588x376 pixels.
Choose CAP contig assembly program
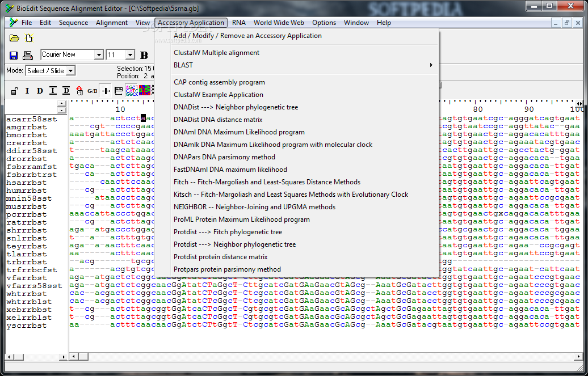(296, 82)
